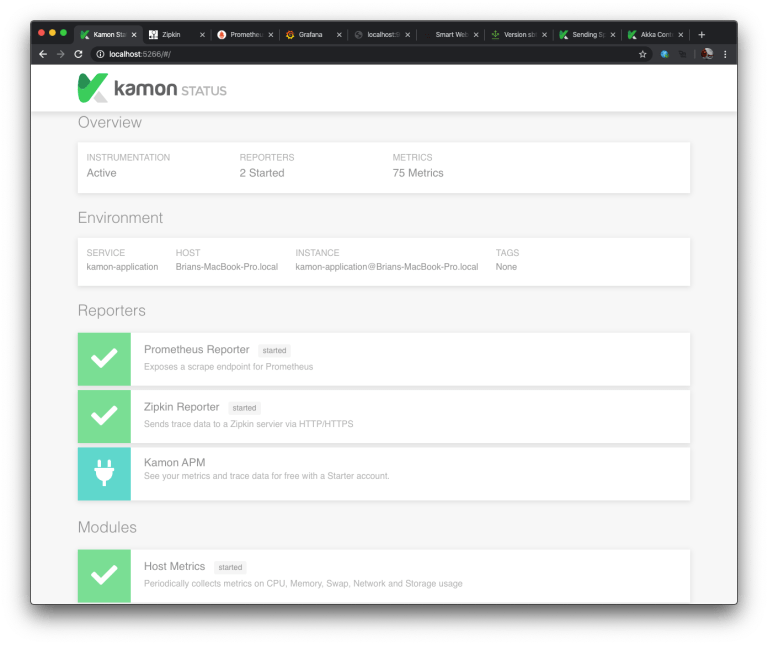Go back with the browser back arrow
This screenshot has width=768, height=645.
click(x=43, y=54)
